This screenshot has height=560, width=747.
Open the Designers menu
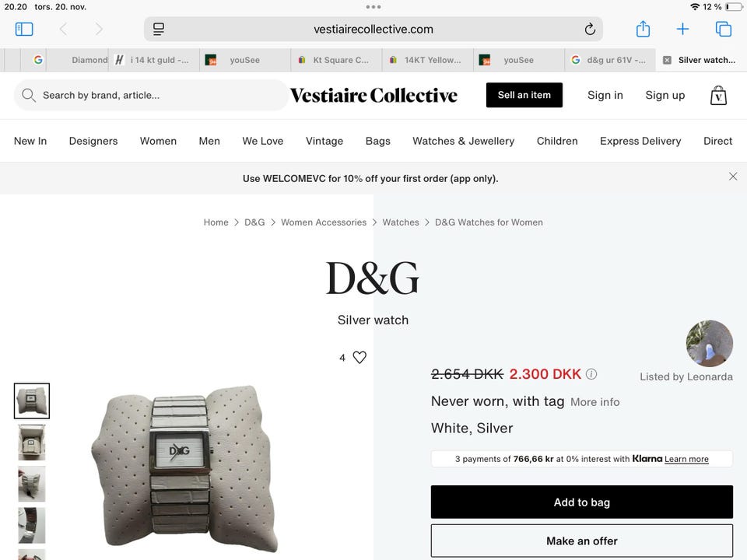[x=93, y=141]
